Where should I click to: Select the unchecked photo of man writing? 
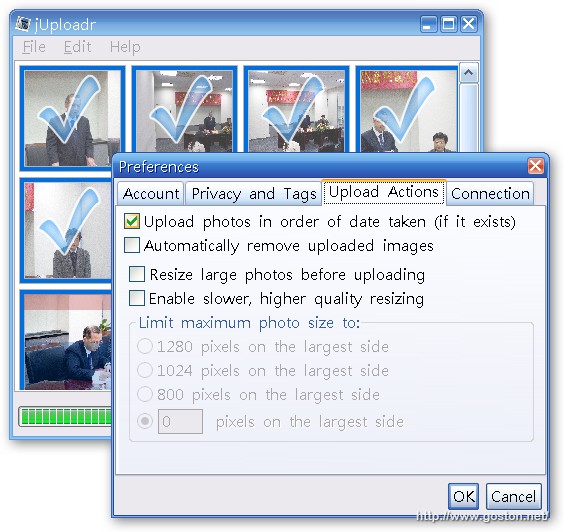point(67,341)
